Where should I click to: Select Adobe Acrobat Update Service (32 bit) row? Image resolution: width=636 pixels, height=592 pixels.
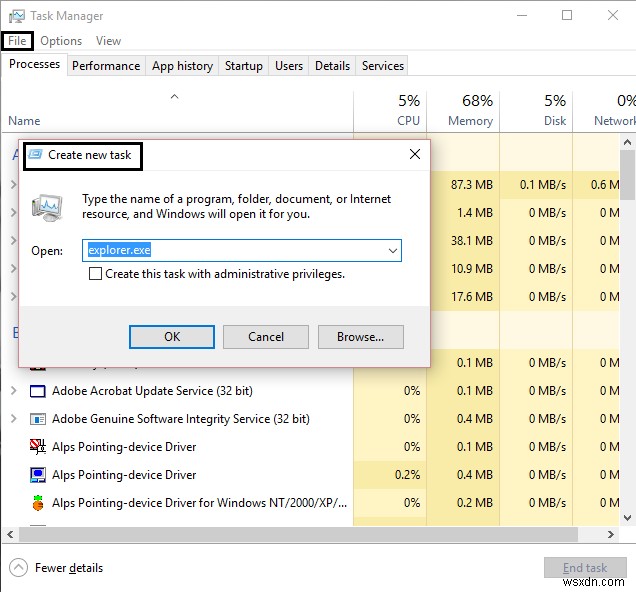pyautogui.click(x=311, y=390)
